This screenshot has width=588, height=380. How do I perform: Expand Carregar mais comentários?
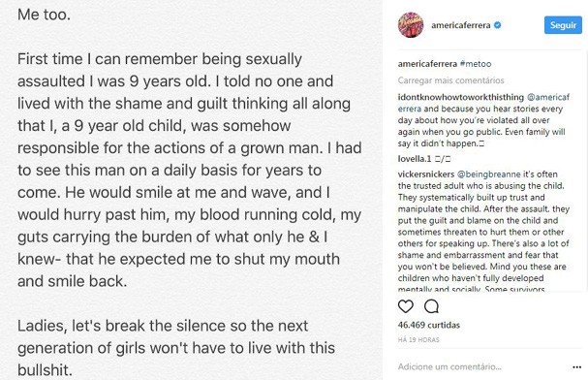pos(450,80)
